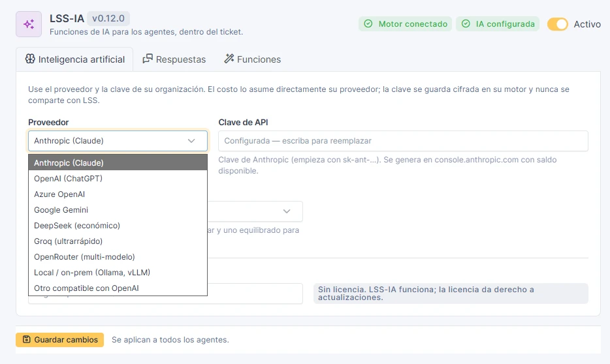The image size is (610, 364).
Task: Click the Motor conectado status badge
Action: (405, 23)
